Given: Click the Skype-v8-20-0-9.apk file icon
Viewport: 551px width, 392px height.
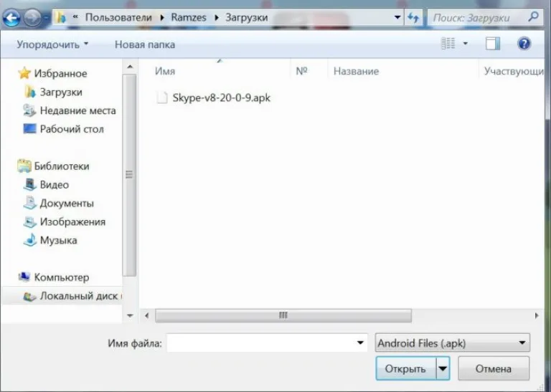Looking at the screenshot, I should tap(162, 97).
